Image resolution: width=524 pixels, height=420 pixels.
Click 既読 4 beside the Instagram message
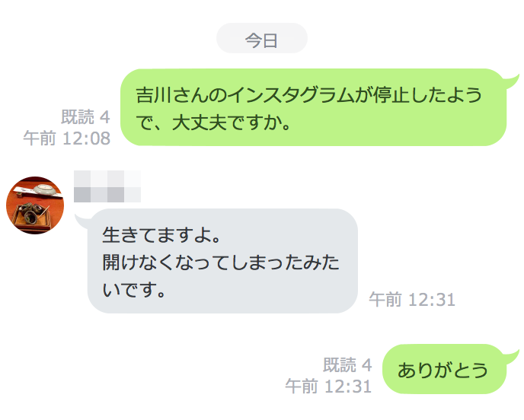[x=85, y=117]
